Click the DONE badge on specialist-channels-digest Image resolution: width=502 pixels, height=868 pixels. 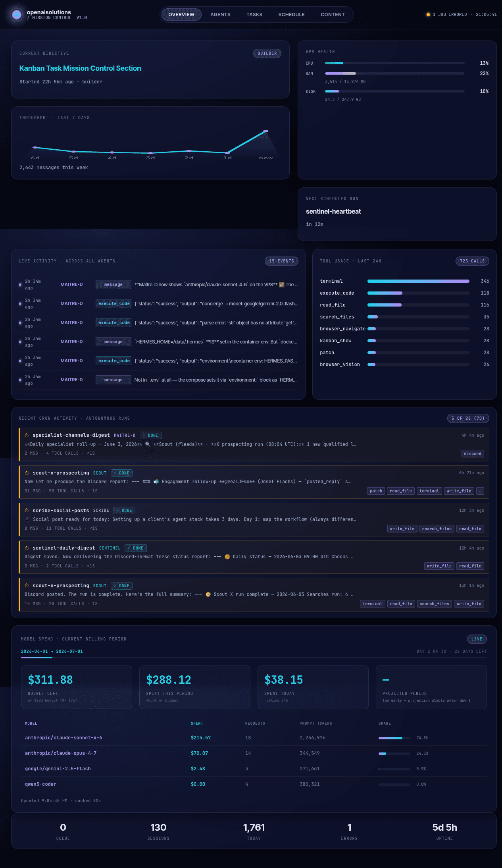[x=150, y=435]
